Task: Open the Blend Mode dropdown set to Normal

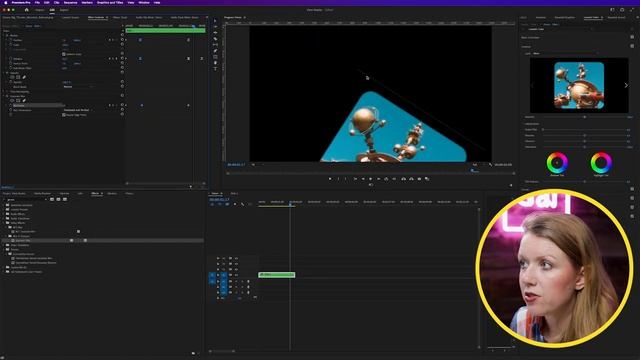Action: tap(78, 87)
